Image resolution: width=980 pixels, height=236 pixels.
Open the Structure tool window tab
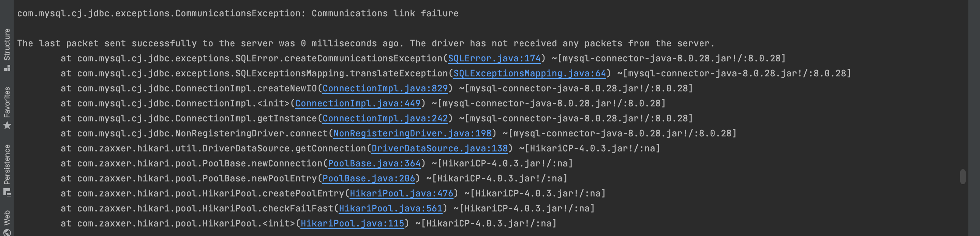pos(7,49)
